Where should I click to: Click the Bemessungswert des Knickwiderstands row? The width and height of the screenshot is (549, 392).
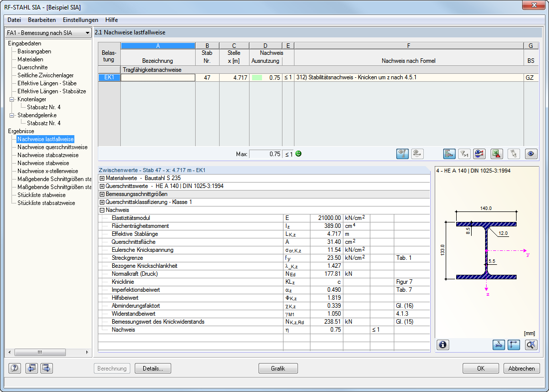point(264,322)
